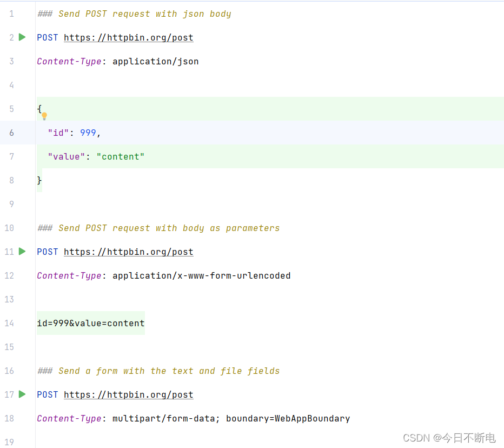
Task: Click gutter line number 9
Action: click(x=11, y=204)
